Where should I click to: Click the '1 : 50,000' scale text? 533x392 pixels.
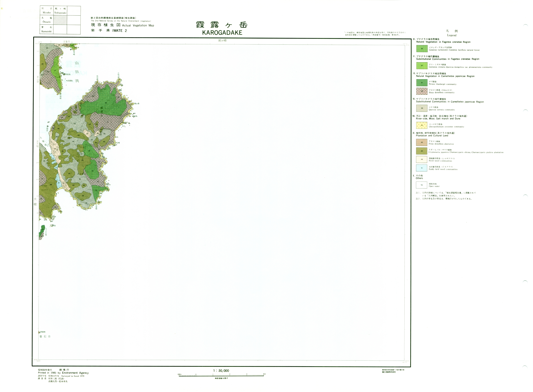click(x=221, y=371)
